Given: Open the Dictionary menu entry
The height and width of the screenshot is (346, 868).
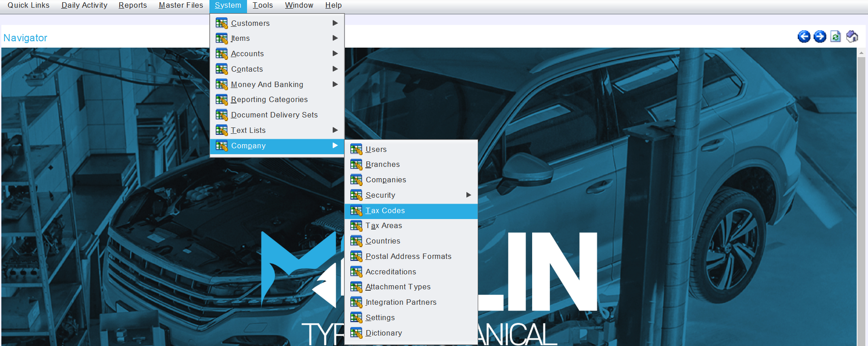Looking at the screenshot, I should (x=411, y=333).
